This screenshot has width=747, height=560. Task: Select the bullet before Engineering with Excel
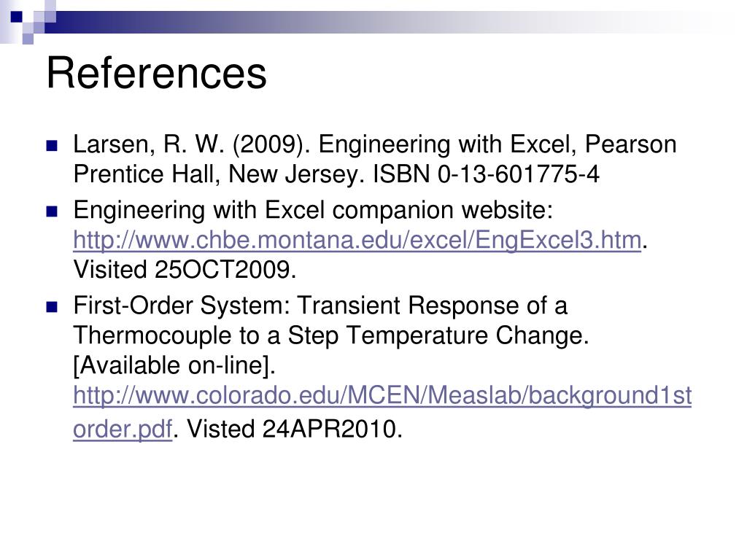tap(52, 211)
